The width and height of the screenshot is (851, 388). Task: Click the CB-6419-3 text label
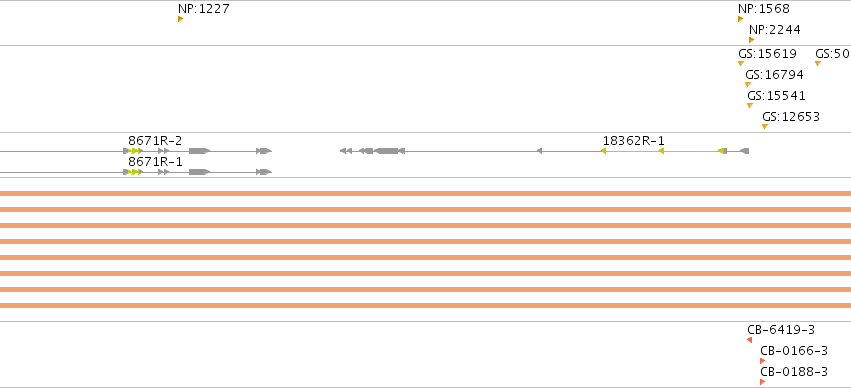(x=781, y=329)
